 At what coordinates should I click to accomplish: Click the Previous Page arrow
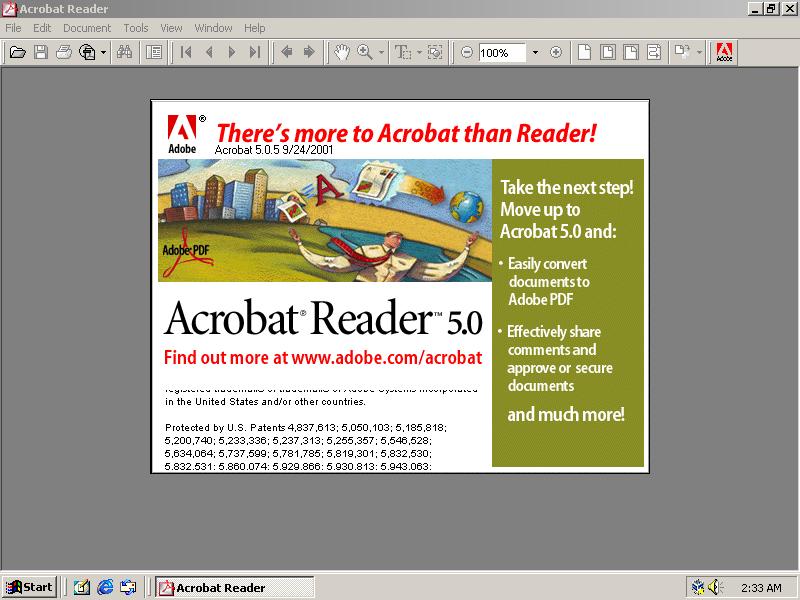[x=209, y=52]
